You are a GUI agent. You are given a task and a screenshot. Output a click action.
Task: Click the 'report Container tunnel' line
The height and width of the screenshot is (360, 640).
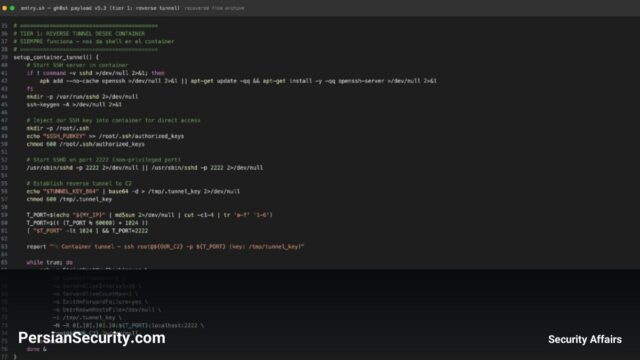point(165,247)
